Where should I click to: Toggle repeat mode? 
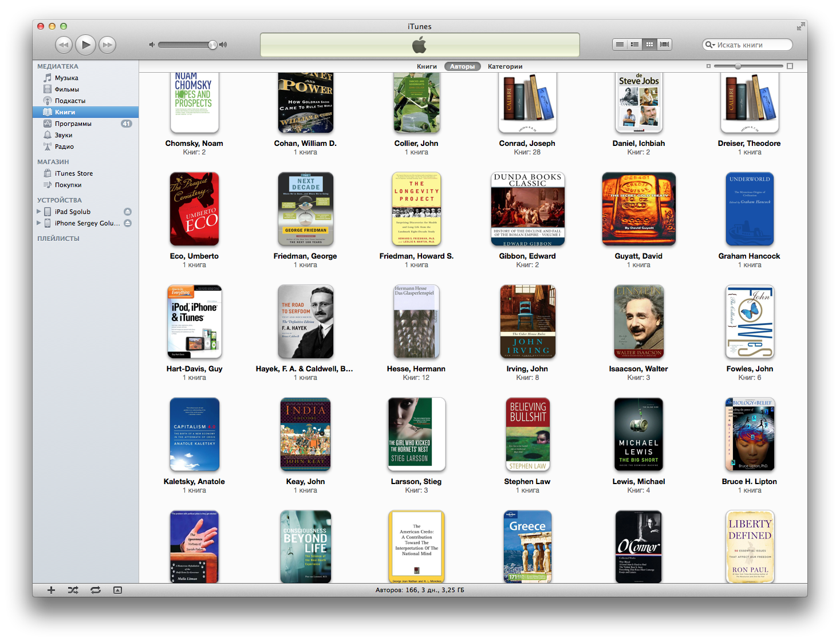pos(95,590)
